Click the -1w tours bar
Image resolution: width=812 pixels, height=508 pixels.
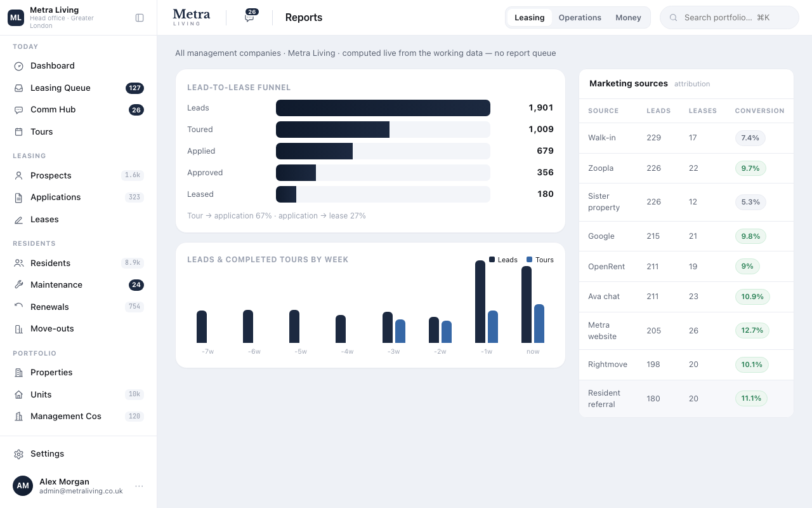(x=493, y=327)
